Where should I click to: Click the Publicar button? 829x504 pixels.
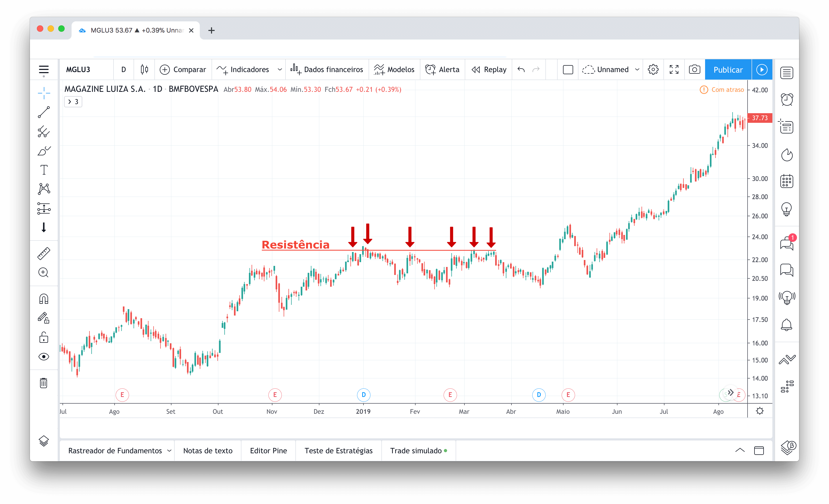coord(728,70)
